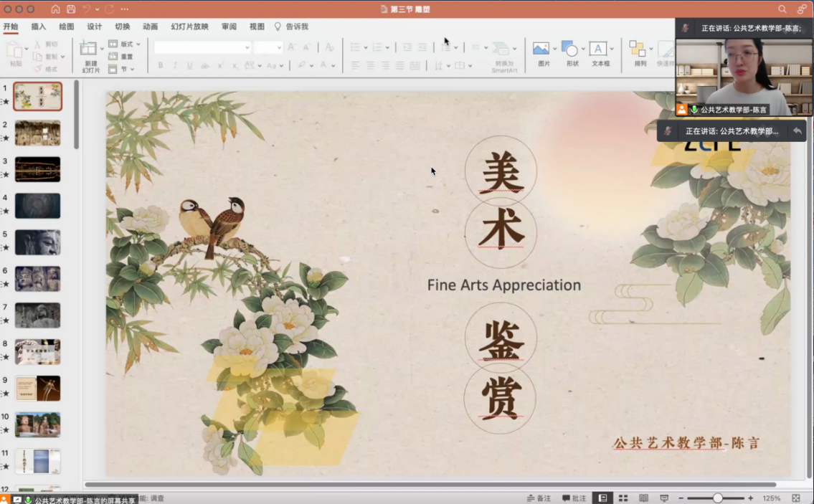The width and height of the screenshot is (814, 504).
Task: Switch to the 幻灯片放映 tab
Action: pos(189,27)
